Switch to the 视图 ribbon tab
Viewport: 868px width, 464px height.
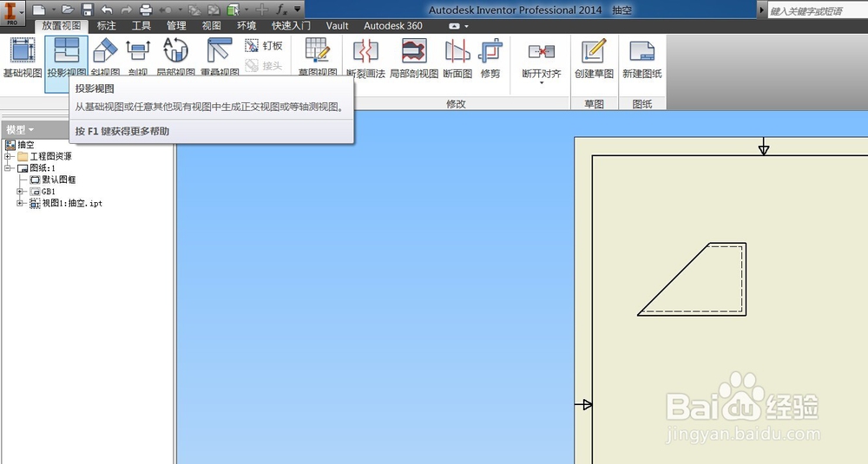click(212, 25)
